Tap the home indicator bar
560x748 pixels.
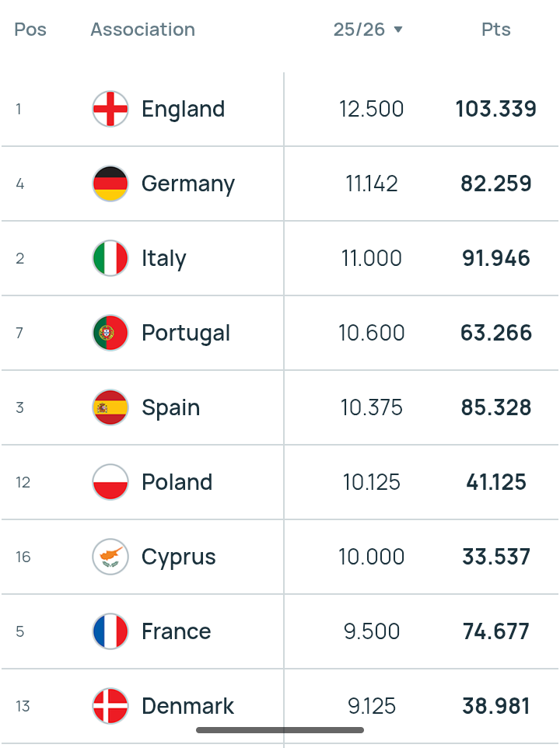coord(280,730)
